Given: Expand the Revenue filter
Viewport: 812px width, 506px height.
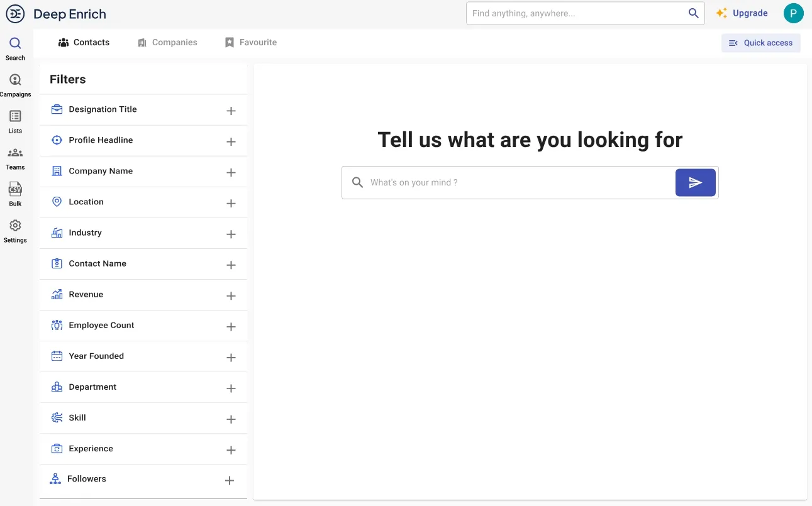Looking at the screenshot, I should (x=231, y=295).
